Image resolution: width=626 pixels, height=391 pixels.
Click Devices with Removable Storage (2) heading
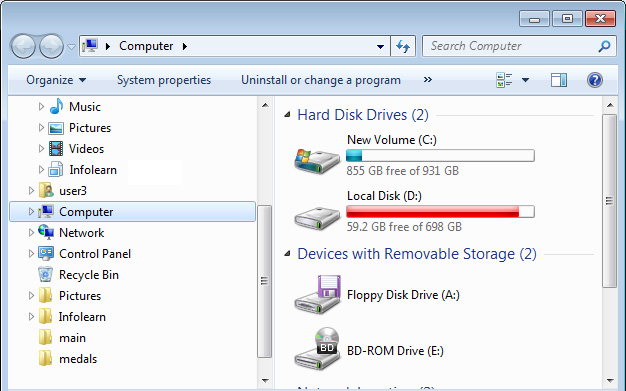click(417, 254)
